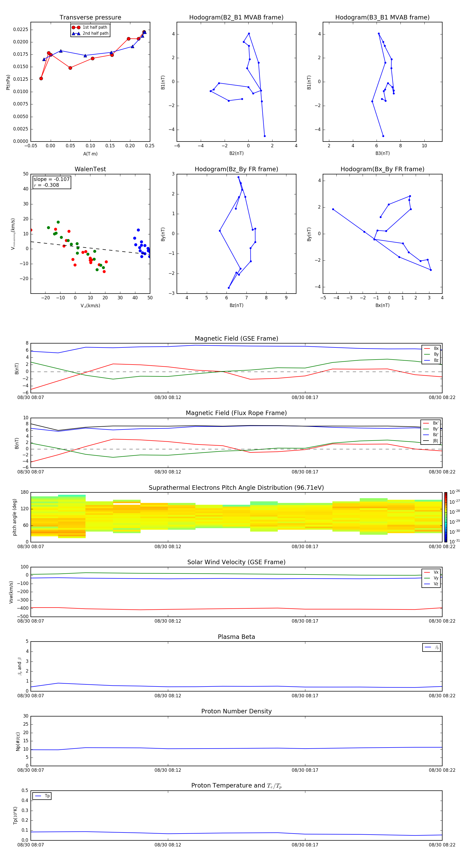The height and width of the screenshot is (868, 473).
Task: Click |B| entry in flux rope legend
Action: click(431, 441)
